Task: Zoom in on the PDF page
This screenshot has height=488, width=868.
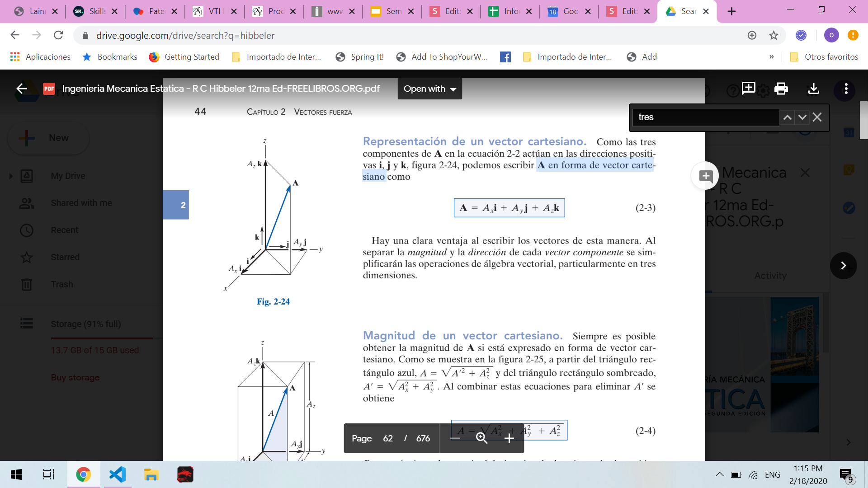Action: 509,438
